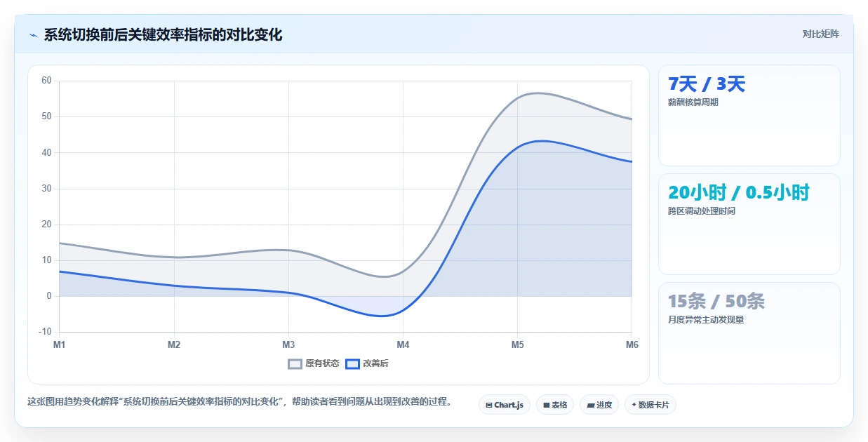868x442 pixels.
Task: Click the 对比矩阵 label in the header
Action: click(x=821, y=34)
